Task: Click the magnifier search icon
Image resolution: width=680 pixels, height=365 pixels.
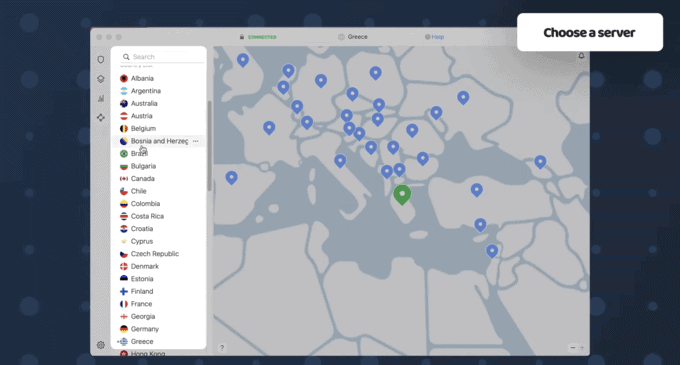Action: click(126, 57)
